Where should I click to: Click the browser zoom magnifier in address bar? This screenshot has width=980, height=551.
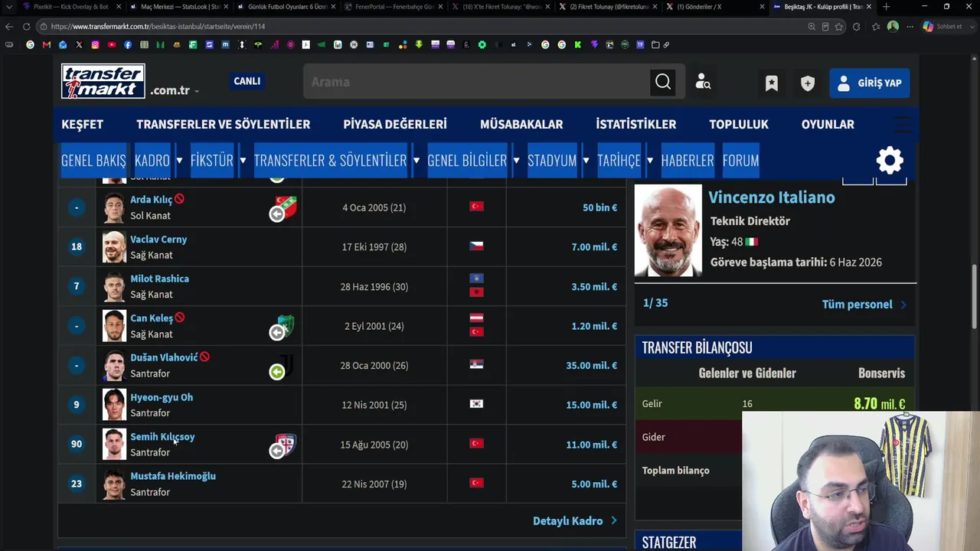click(x=812, y=27)
